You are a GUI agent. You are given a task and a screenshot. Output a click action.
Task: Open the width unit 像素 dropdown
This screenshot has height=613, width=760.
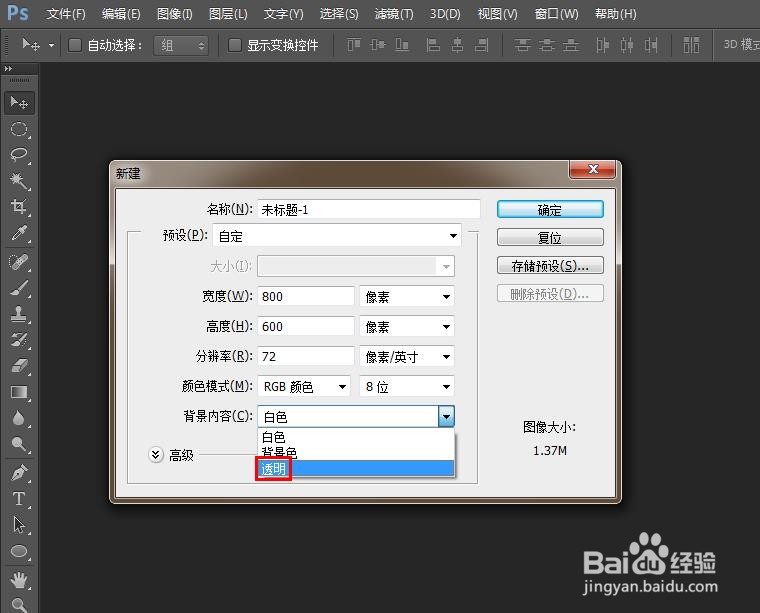click(407, 296)
